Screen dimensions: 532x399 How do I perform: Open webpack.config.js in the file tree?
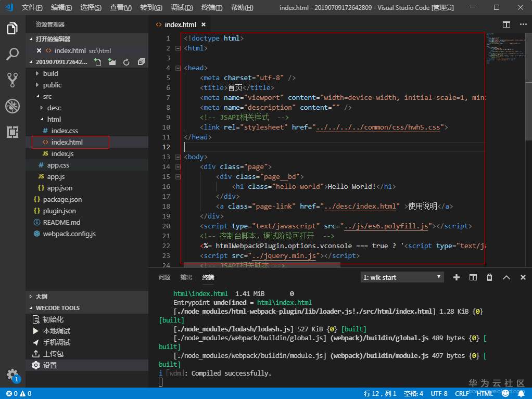point(69,234)
